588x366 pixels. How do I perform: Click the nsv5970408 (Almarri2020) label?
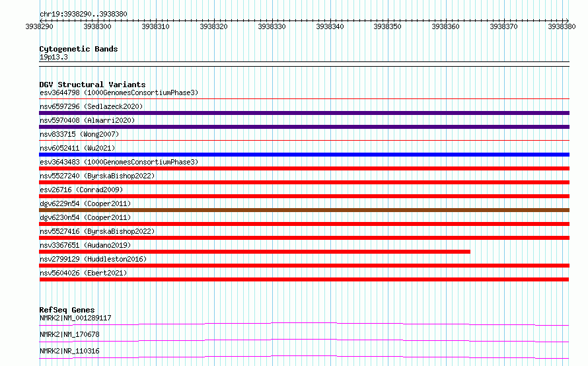pos(87,120)
